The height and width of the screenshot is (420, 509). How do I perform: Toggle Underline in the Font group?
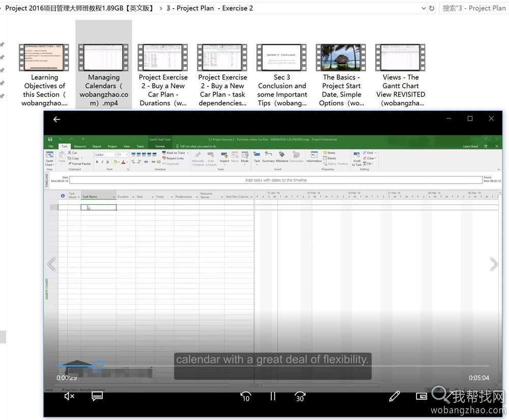pos(107,162)
